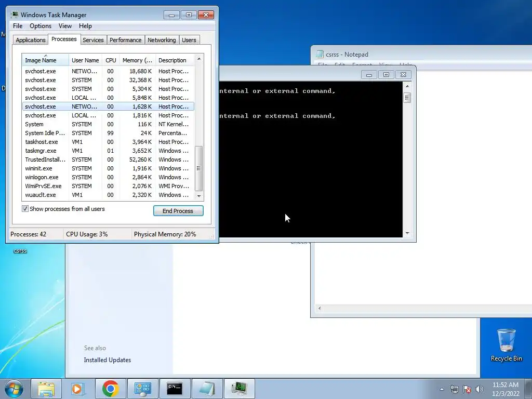Minimize the Windows Task Manager window
Image resolution: width=532 pixels, height=399 pixels.
(171, 15)
